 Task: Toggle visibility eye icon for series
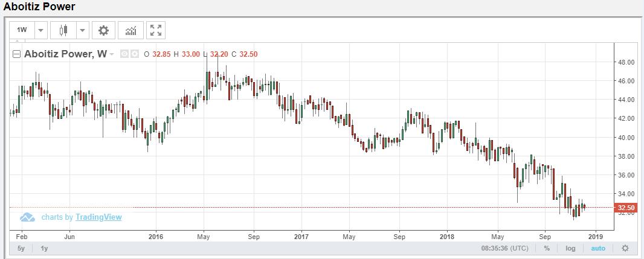(x=124, y=54)
